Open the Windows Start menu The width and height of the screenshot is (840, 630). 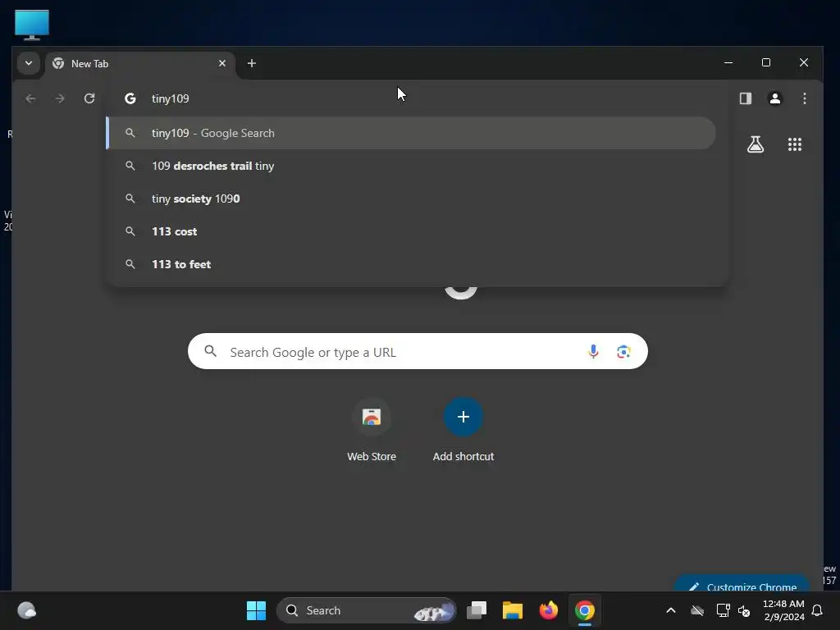(256, 610)
